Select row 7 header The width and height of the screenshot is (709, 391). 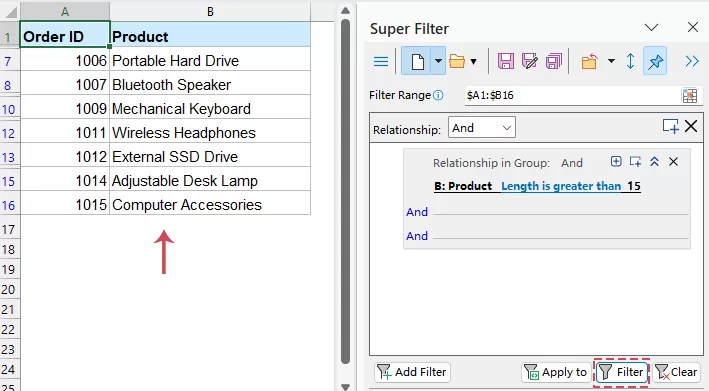(x=9, y=61)
